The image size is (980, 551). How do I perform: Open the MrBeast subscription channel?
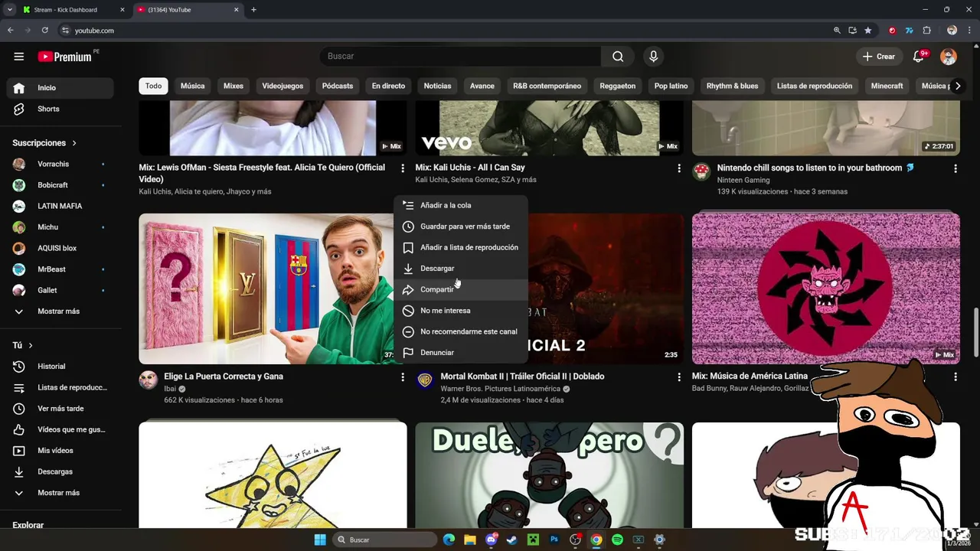pyautogui.click(x=60, y=269)
